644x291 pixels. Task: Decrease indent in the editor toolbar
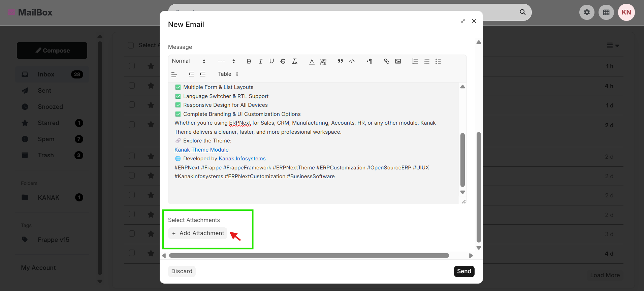point(191,74)
